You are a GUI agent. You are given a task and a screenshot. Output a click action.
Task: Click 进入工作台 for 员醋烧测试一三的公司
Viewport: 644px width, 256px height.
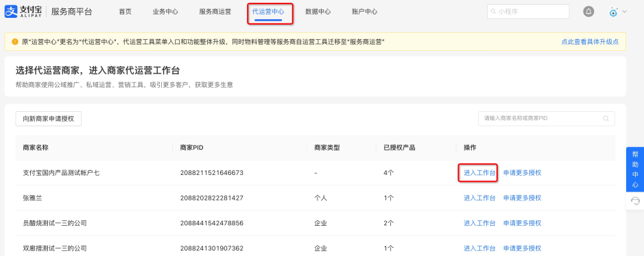479,223
